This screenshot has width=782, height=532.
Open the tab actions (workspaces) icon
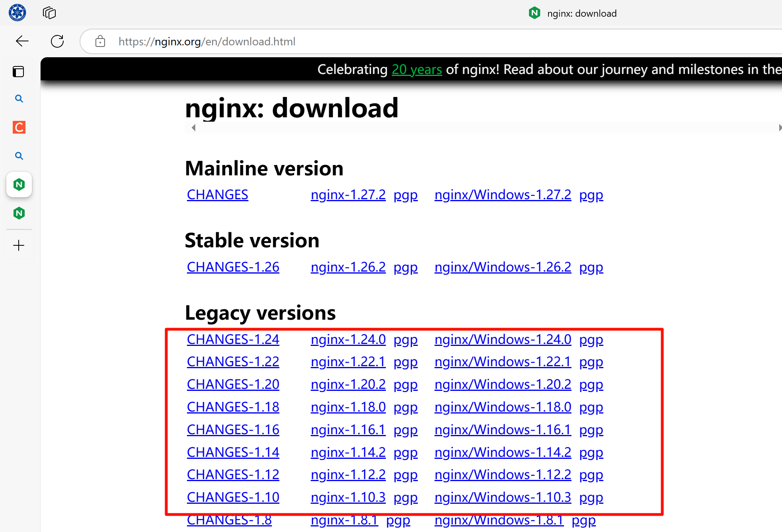[49, 13]
